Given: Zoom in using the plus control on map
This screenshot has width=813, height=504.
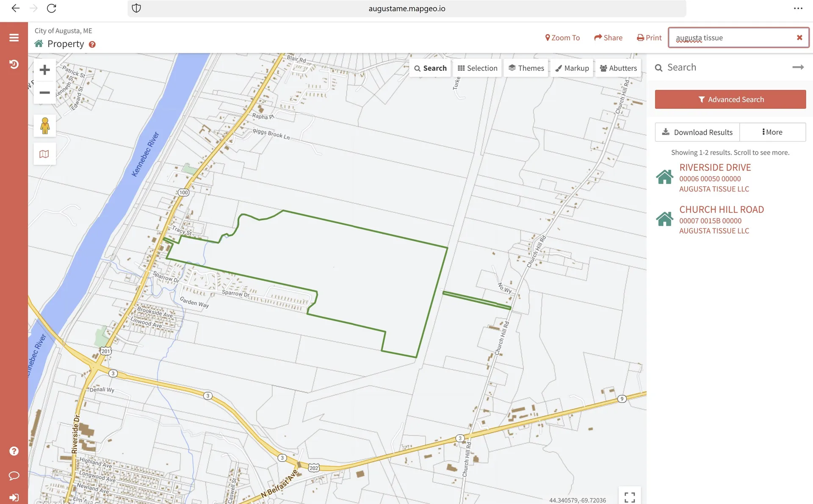Looking at the screenshot, I should point(44,69).
